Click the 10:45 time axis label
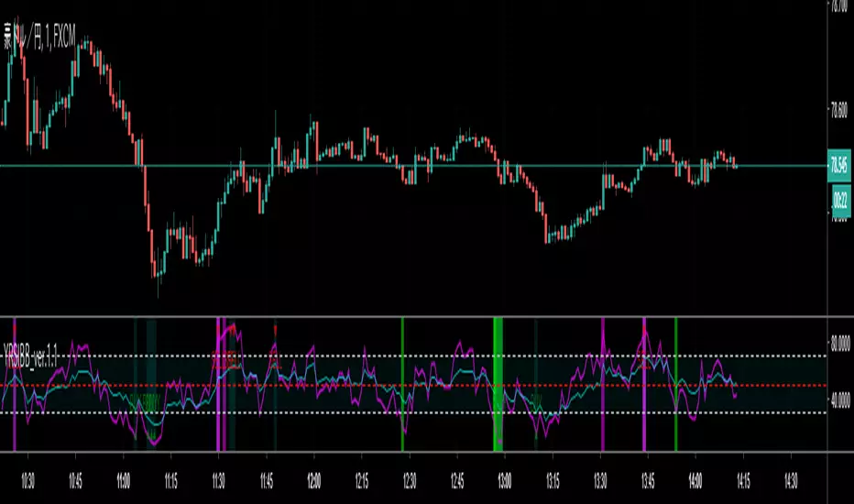The width and height of the screenshot is (854, 504). point(76,481)
